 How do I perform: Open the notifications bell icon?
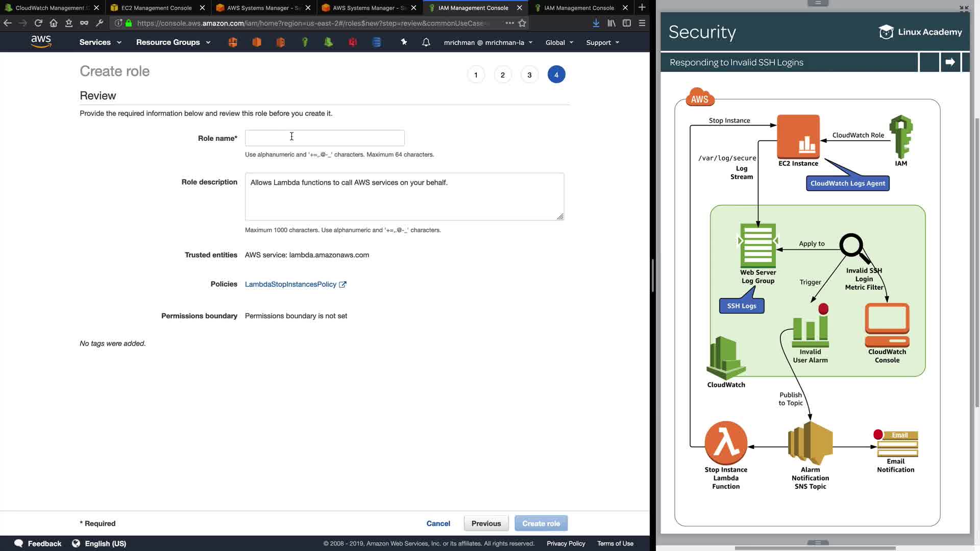426,42
